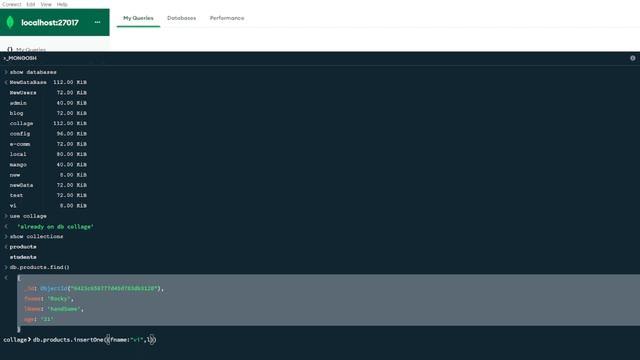Click the shell info icon at right
This screenshot has width=640, height=360.
(x=633, y=58)
